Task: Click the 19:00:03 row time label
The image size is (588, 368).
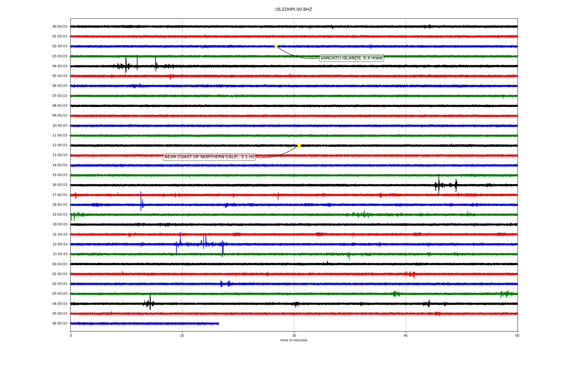Action: pos(60,215)
